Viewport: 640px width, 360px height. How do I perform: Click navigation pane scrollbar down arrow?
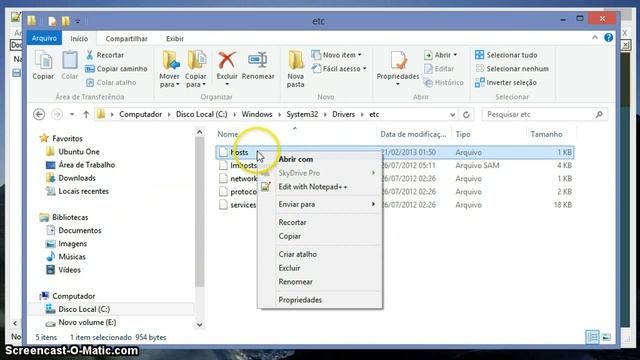[x=200, y=325]
